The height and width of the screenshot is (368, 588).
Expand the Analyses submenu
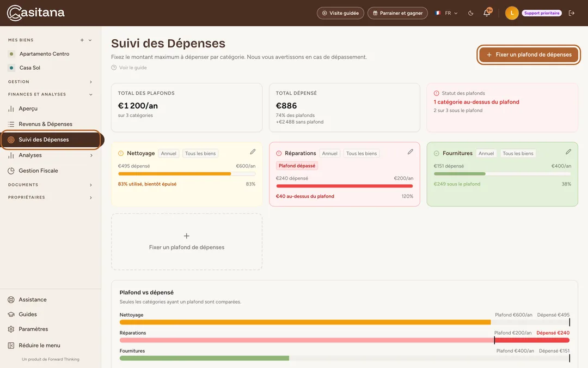91,155
